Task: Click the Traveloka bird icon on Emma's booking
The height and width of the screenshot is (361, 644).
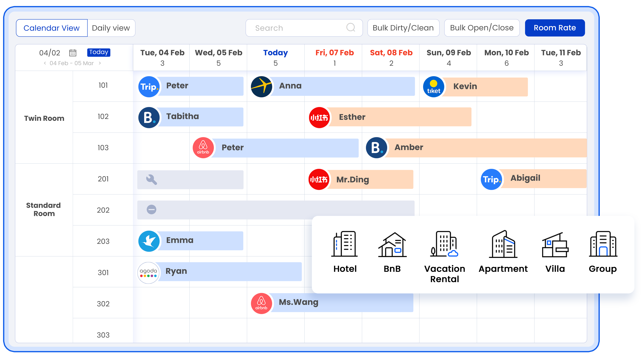Action: [x=149, y=241]
